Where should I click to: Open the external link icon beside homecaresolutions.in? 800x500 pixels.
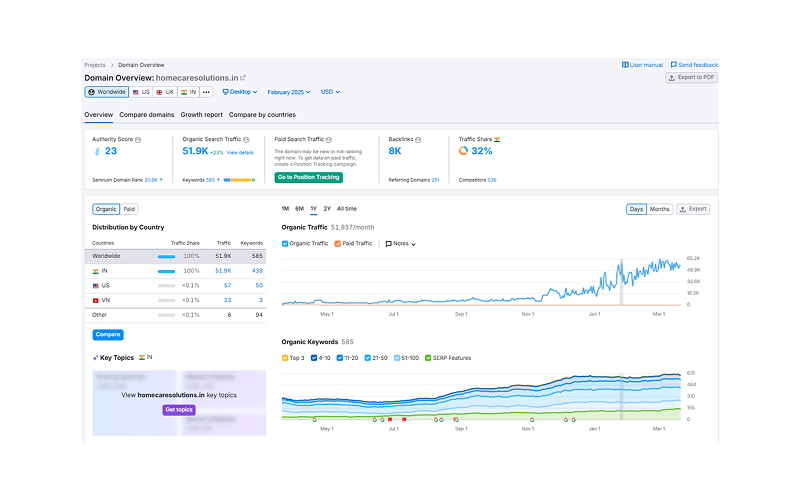(243, 78)
